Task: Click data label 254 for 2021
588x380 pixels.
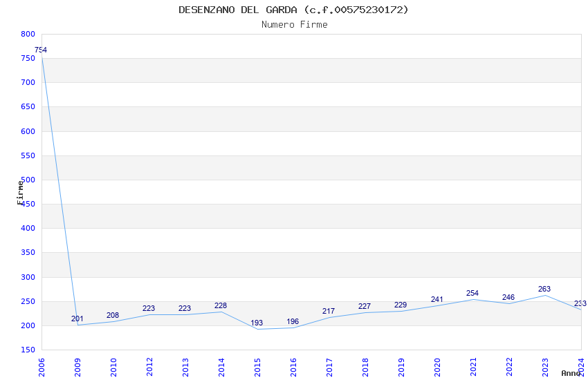Action: coord(472,293)
